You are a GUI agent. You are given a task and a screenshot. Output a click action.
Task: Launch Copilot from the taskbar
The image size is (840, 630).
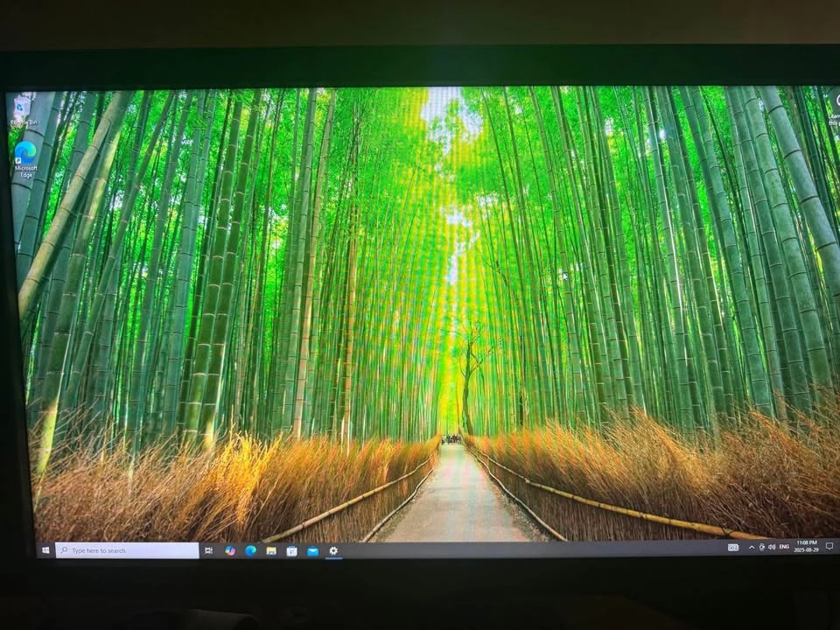point(230,550)
